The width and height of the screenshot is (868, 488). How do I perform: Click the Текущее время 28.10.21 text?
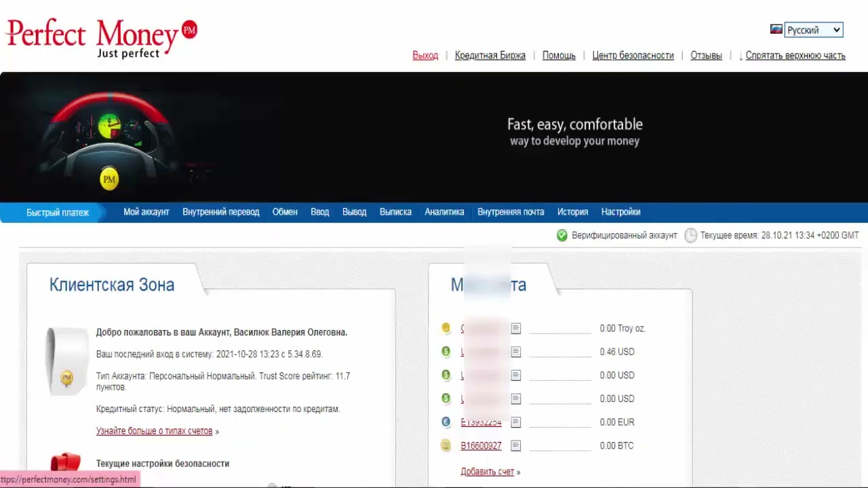pos(780,235)
